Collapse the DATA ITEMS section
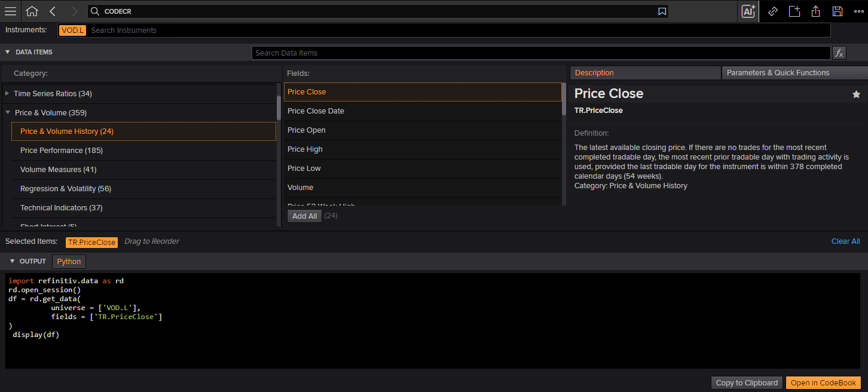Screen dimensions: 868x392 click(x=8, y=52)
